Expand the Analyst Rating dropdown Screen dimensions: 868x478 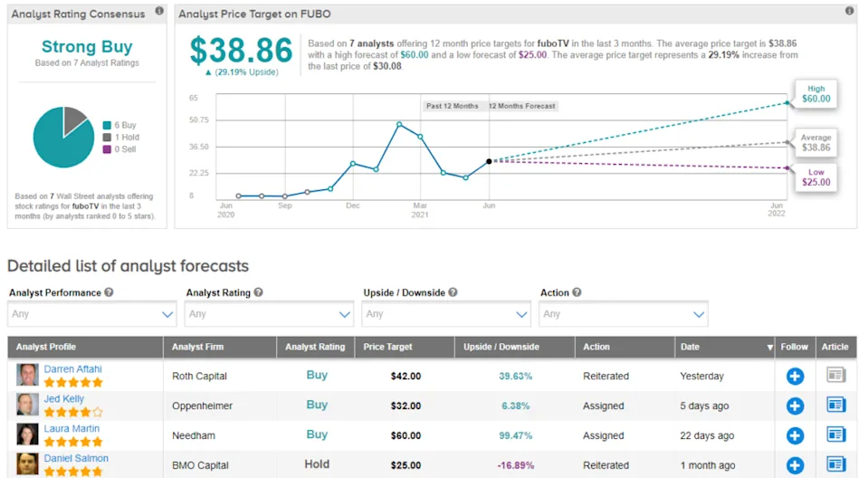click(269, 314)
